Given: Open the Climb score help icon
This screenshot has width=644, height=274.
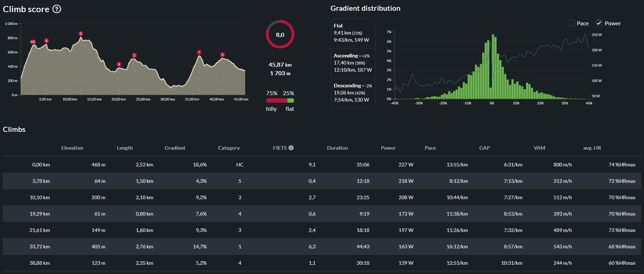Looking at the screenshot, I should [57, 9].
